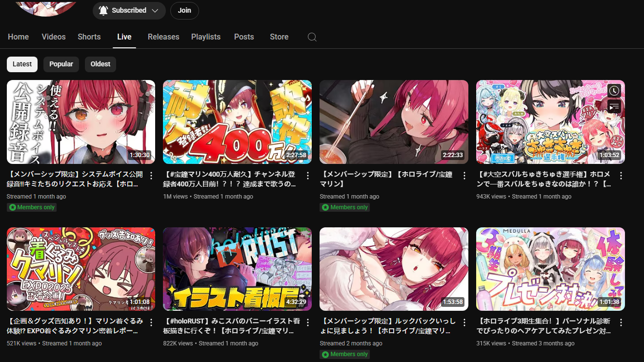The width and height of the screenshot is (644, 362).
Task: Click the Join membership button
Action: (x=184, y=10)
